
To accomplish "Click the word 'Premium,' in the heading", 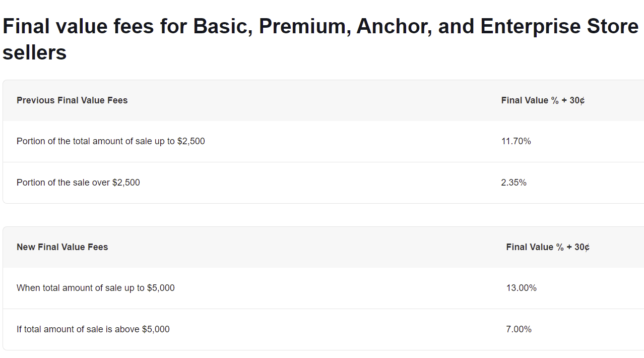I will tap(305, 26).
